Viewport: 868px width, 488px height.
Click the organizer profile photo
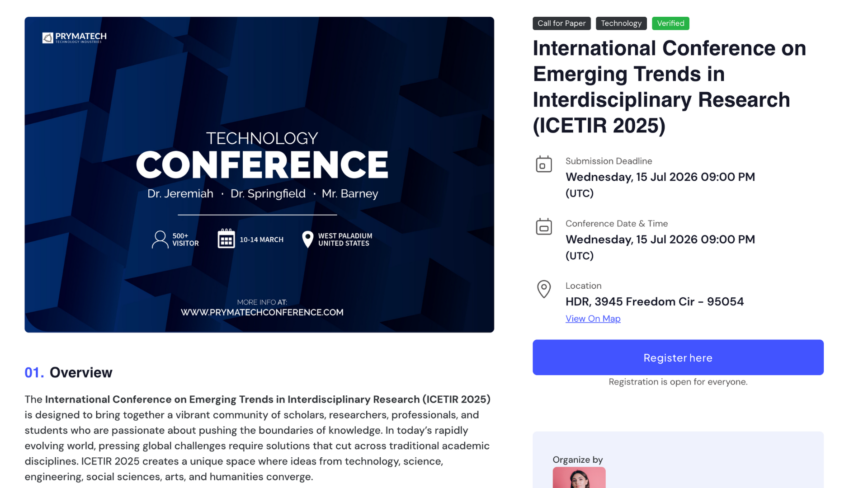click(x=579, y=477)
